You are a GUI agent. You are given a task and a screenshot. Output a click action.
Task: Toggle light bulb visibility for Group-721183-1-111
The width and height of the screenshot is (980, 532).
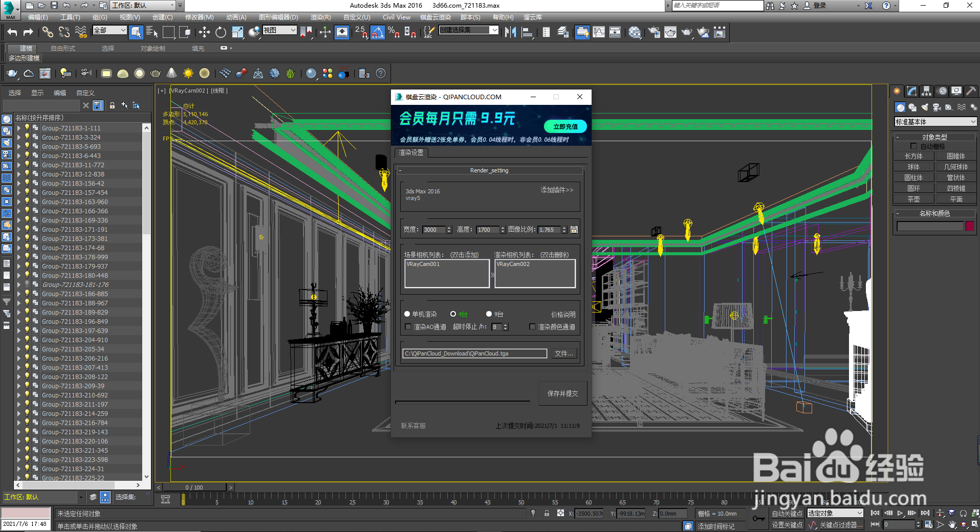27,128
